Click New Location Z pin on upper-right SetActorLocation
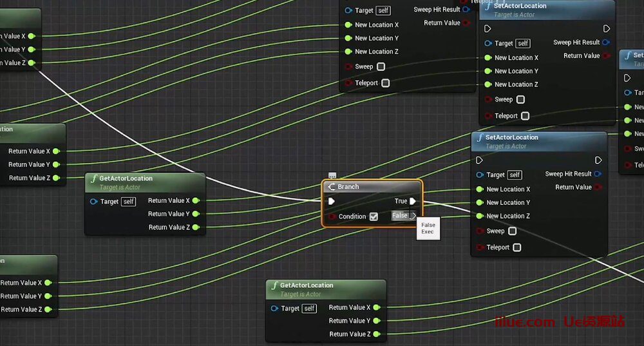The image size is (644, 346). (x=488, y=84)
